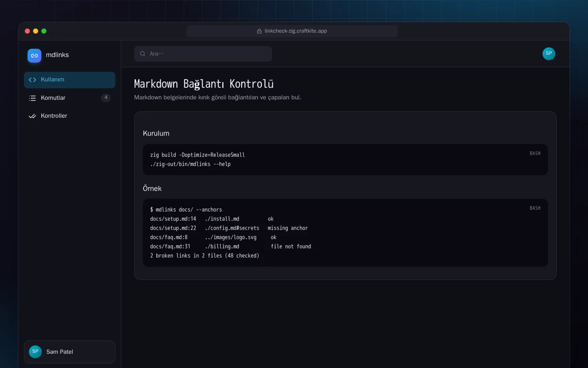
Task: Click the BASH label in Kurulum code block
Action: click(x=535, y=153)
